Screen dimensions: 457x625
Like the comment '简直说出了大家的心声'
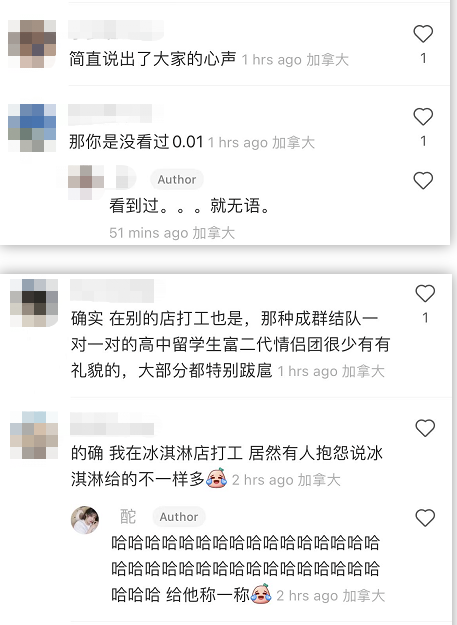423,33
